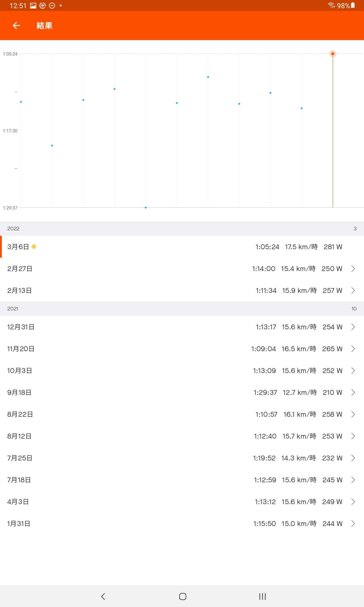This screenshot has width=364, height=607.
Task: Open the chevron on the 12月31日 row
Action: pos(353,327)
